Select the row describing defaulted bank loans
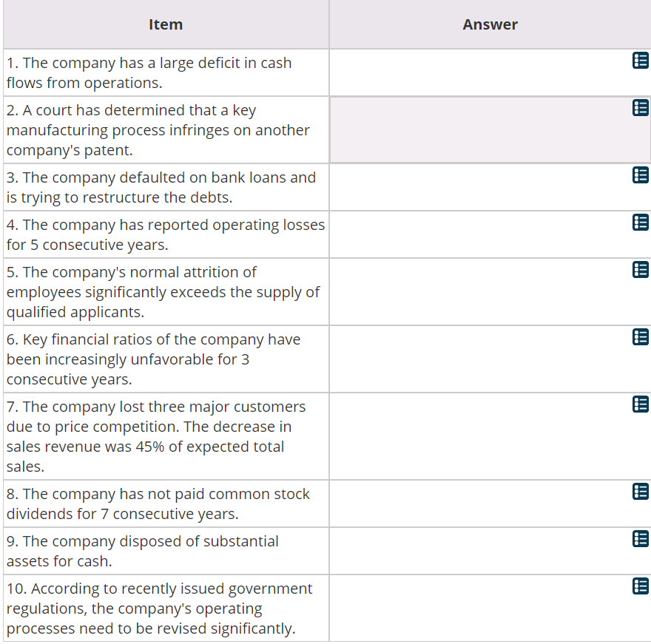Viewport: 651px width, 644px height. point(165,186)
